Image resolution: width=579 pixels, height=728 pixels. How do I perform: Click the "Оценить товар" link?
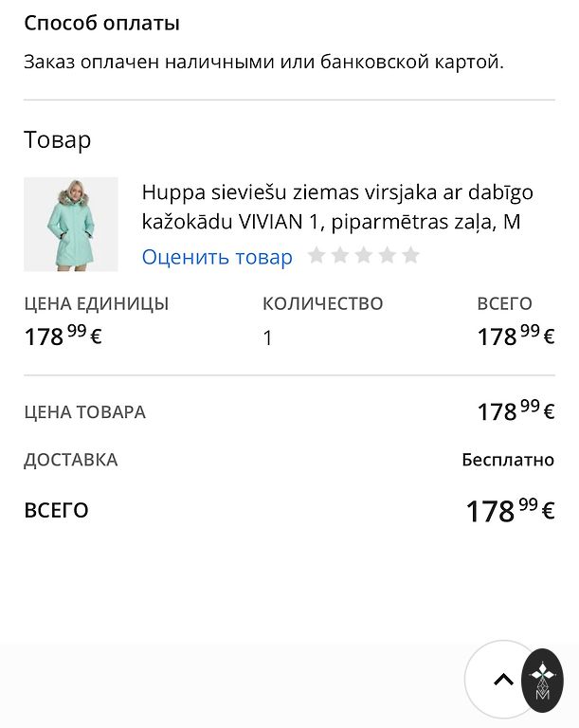pyautogui.click(x=217, y=257)
